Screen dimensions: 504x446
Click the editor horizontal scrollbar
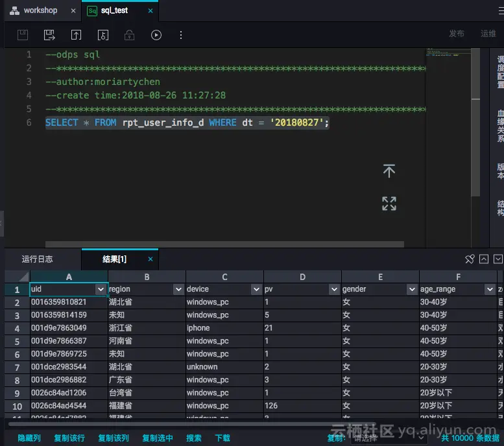[x=224, y=244]
